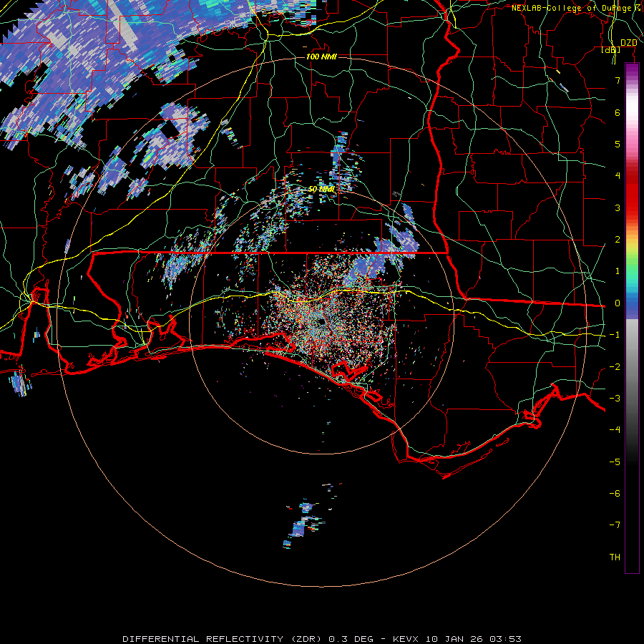This screenshot has width=644, height=644.
Task: Click the "0" value on the dB scale
Action: point(618,303)
